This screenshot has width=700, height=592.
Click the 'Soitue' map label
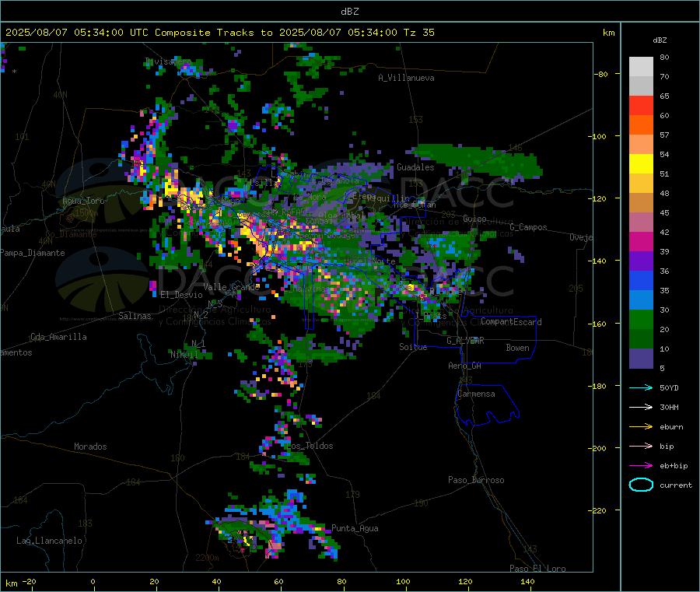(x=413, y=347)
